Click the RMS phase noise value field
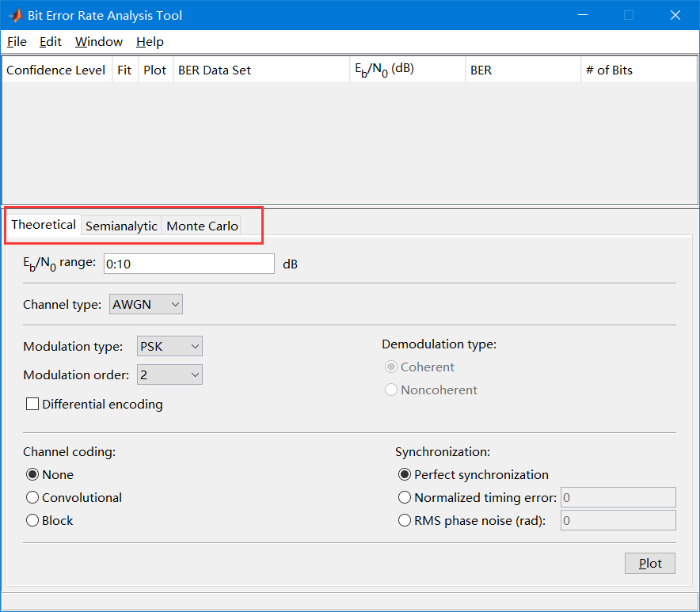This screenshot has width=700, height=612. (x=618, y=520)
